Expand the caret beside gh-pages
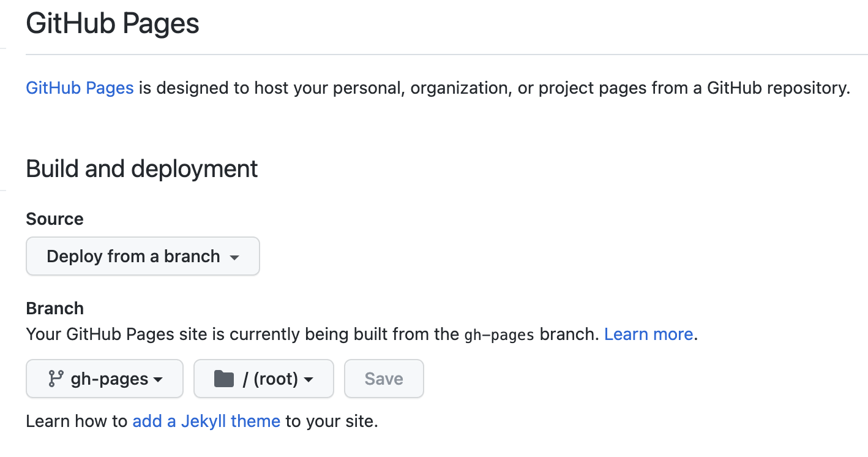Viewport: 868px width, 457px height. (x=157, y=379)
